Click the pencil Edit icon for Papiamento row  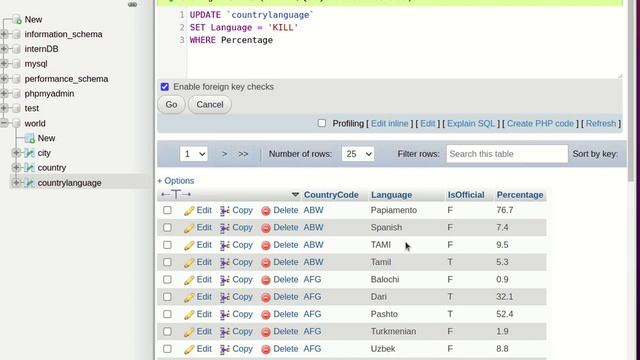[x=189, y=211]
